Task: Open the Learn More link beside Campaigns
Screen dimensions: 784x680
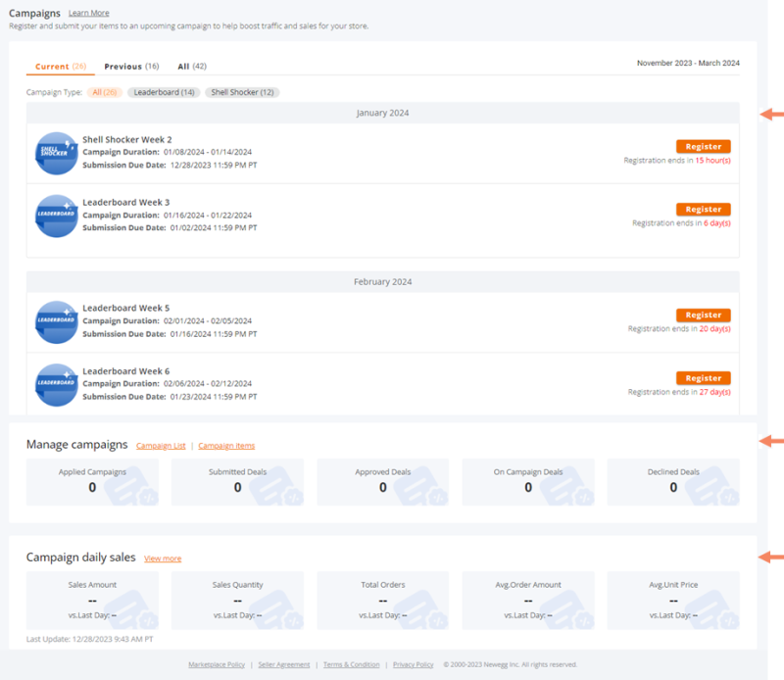Action: (x=89, y=13)
